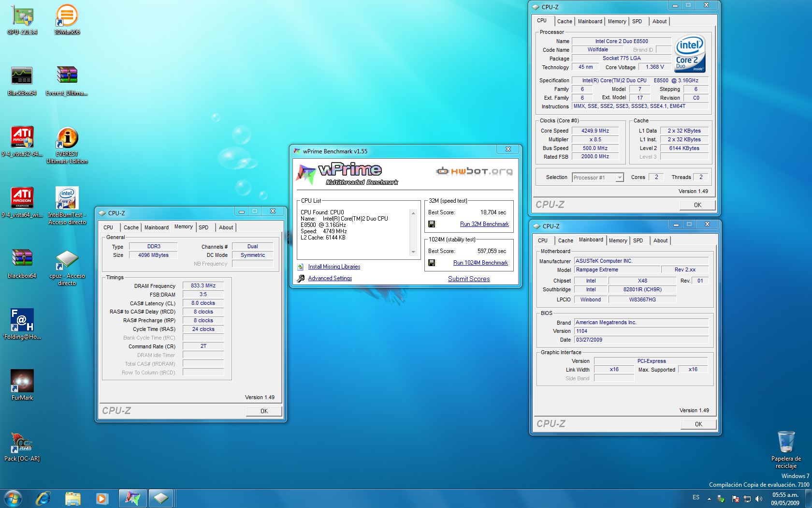
Task: Click the save icon beside 1024M Best Score
Action: coord(432,263)
